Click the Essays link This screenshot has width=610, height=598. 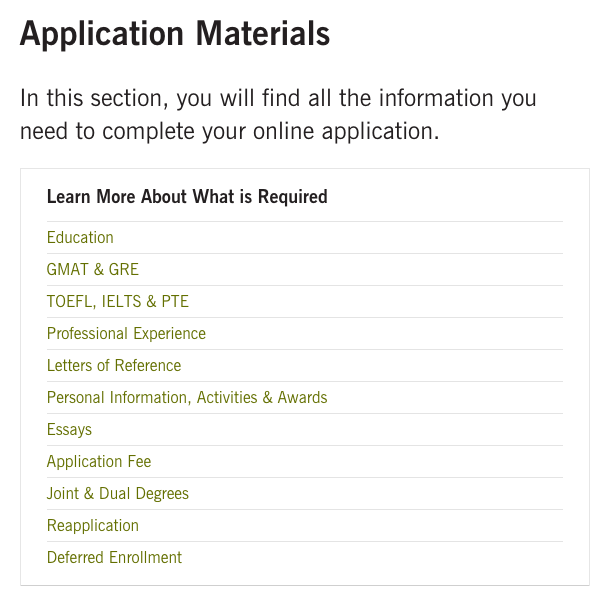[x=69, y=430]
